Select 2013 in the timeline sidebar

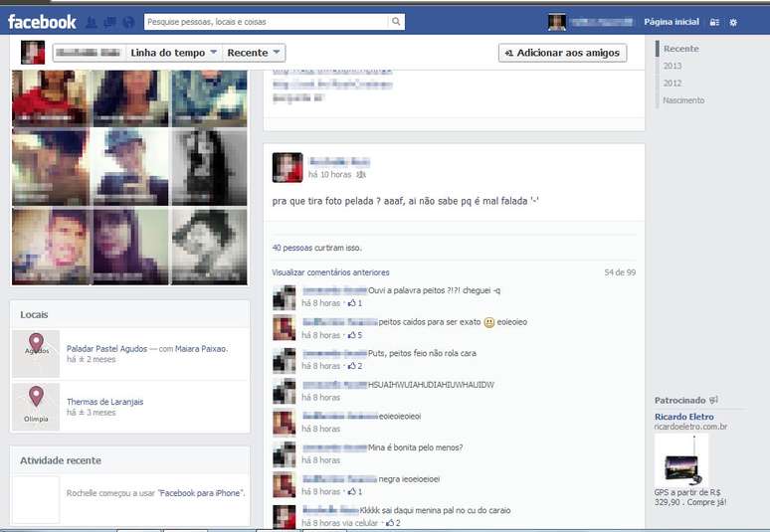click(673, 66)
